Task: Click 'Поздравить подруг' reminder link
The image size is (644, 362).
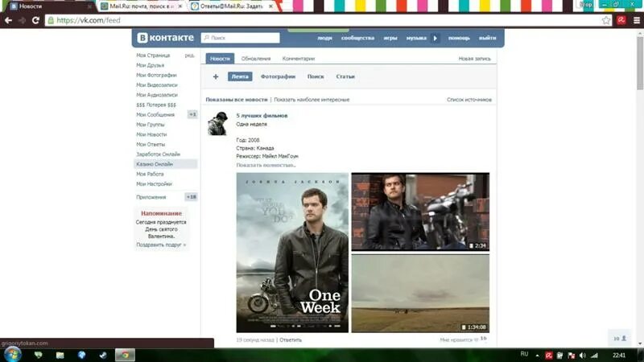Action: tap(161, 245)
